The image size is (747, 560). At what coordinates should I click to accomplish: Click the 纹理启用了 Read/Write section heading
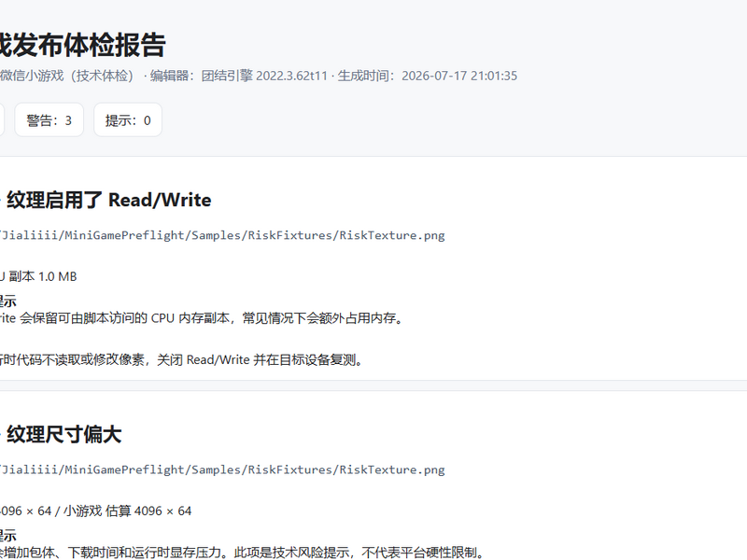tap(108, 200)
